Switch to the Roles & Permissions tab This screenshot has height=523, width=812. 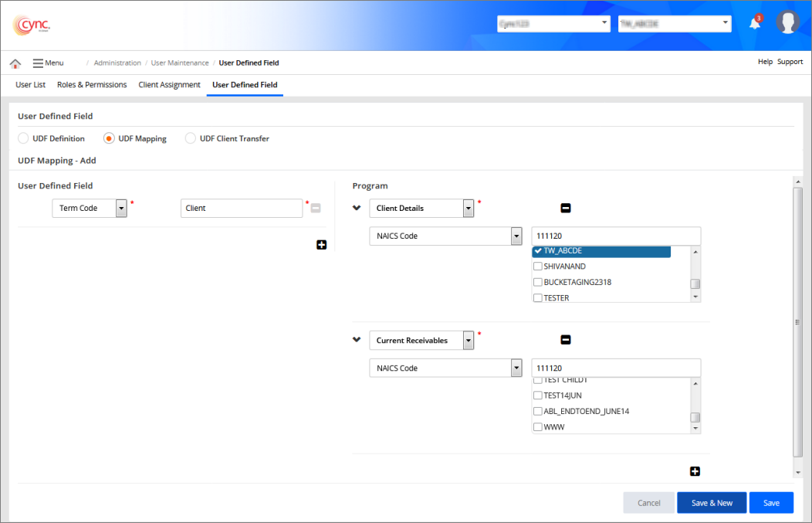coord(92,85)
